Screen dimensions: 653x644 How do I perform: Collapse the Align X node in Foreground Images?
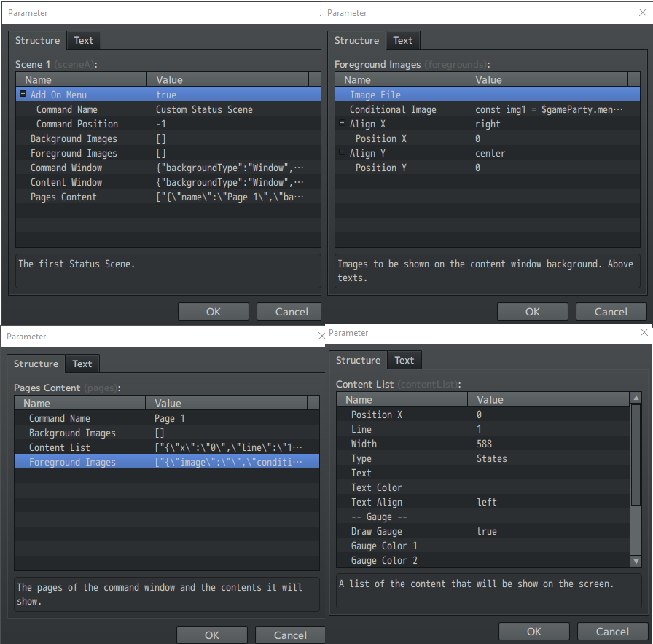[343, 123]
